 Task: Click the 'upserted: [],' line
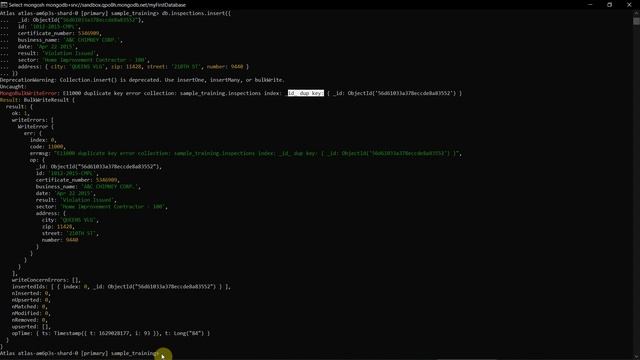point(31,327)
